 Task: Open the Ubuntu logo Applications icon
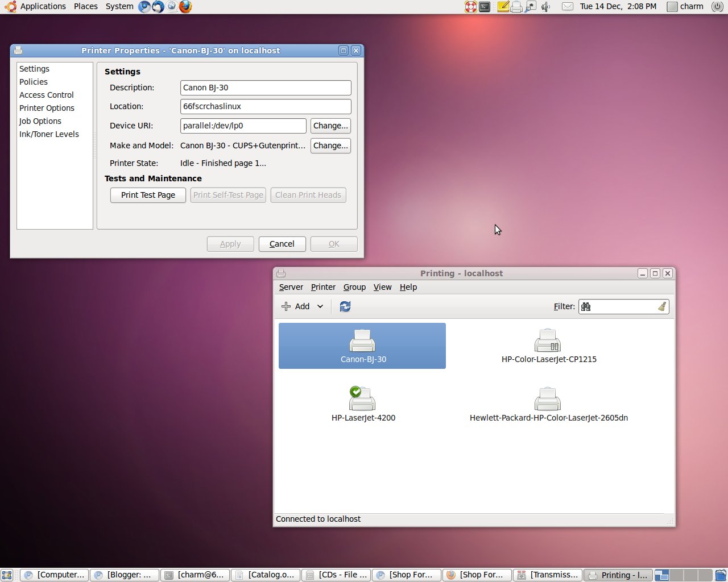(x=10, y=7)
